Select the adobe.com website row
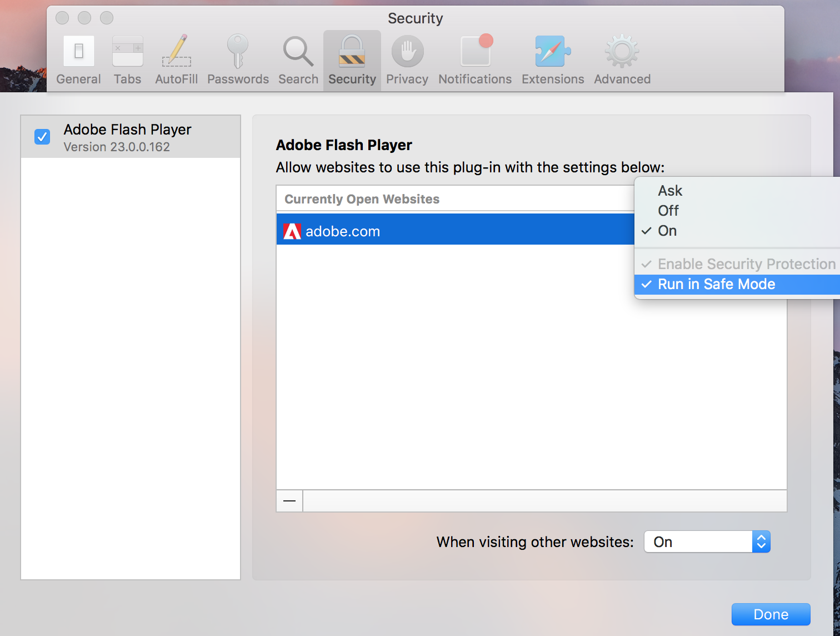Screen dimensions: 840x636 point(456,229)
